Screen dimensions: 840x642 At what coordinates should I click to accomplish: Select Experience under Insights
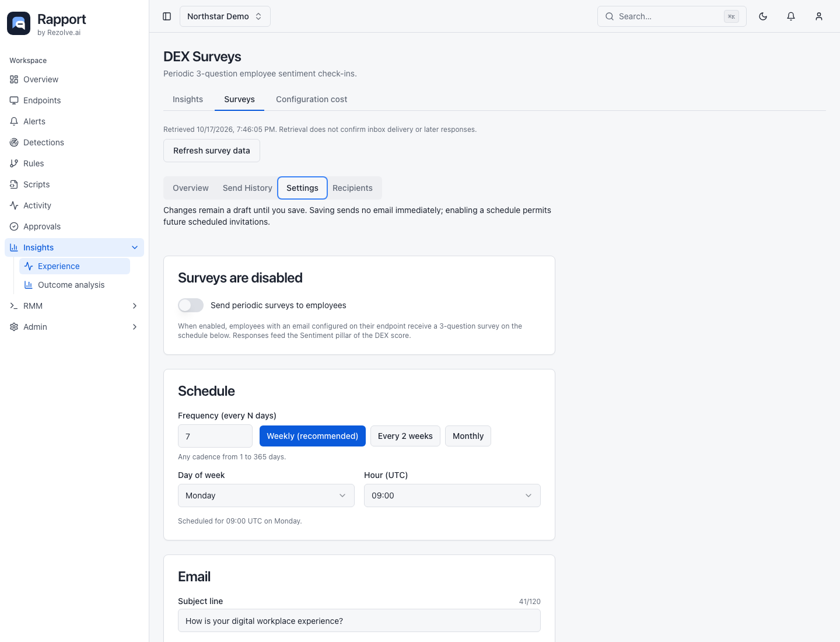pyautogui.click(x=75, y=266)
